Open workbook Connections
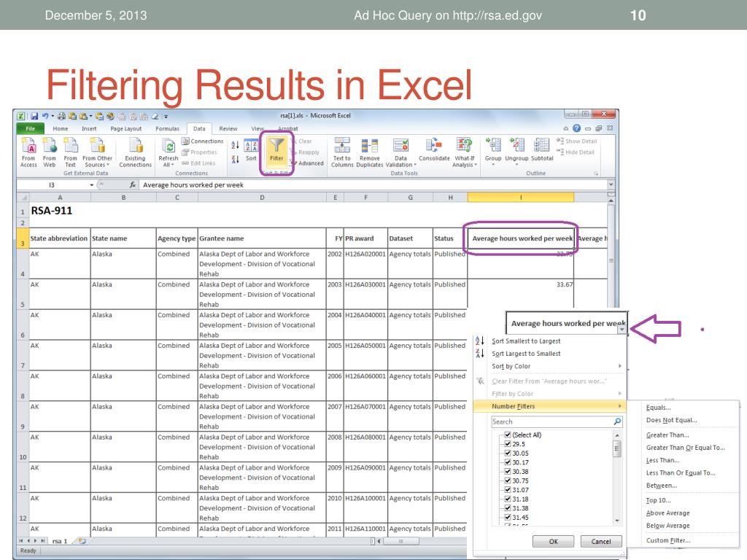This screenshot has width=747, height=560. point(203,141)
